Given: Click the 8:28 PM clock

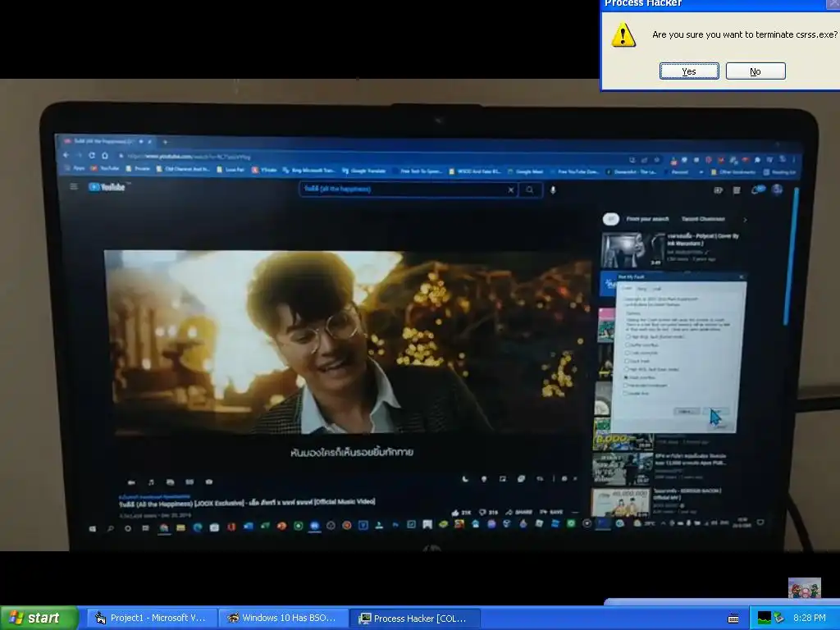Looking at the screenshot, I should point(810,618).
